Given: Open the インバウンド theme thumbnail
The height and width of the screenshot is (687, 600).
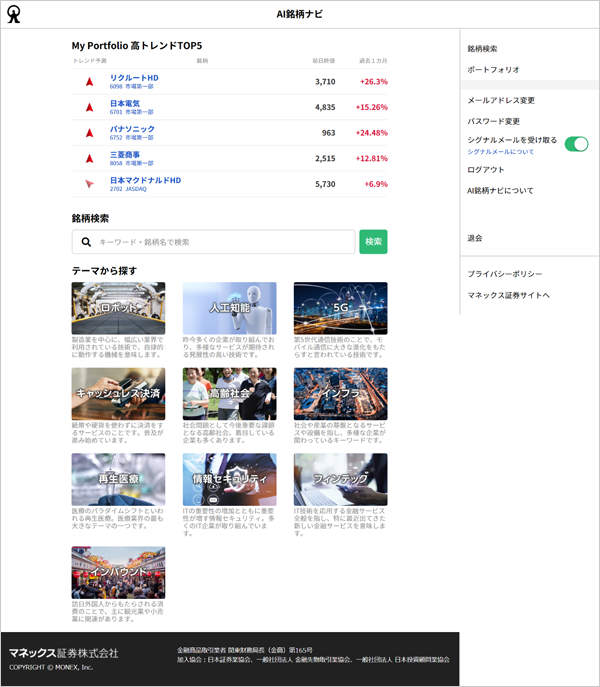Looking at the screenshot, I should pyautogui.click(x=118, y=572).
